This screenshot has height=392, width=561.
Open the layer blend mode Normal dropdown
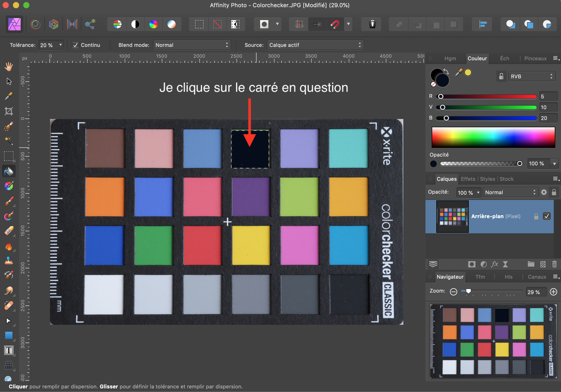click(x=510, y=193)
